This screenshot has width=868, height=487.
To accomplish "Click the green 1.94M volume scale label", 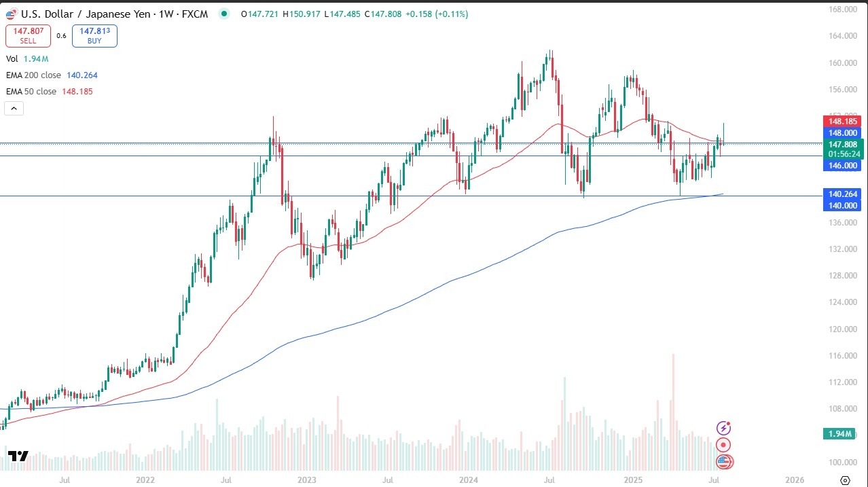I will (842, 434).
